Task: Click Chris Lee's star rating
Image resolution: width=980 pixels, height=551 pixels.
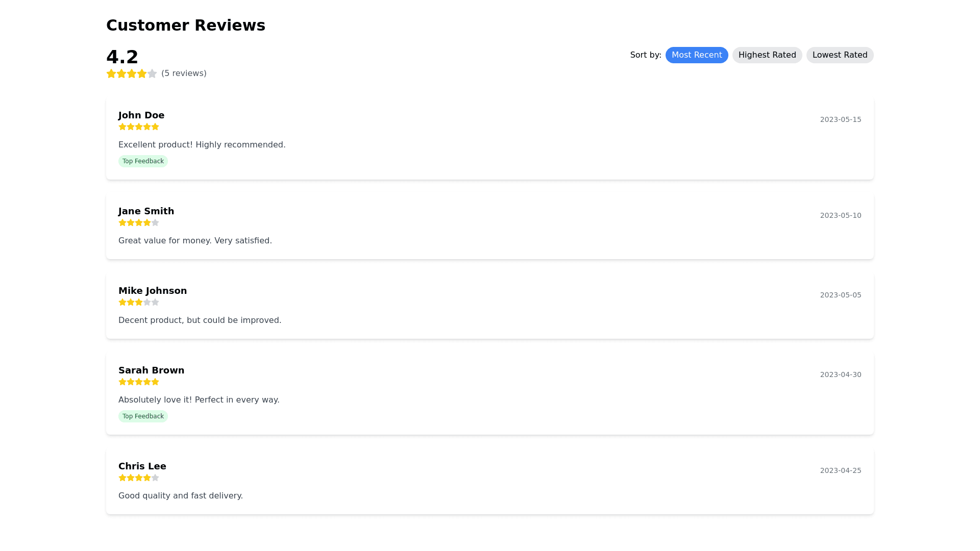Action: (x=139, y=478)
